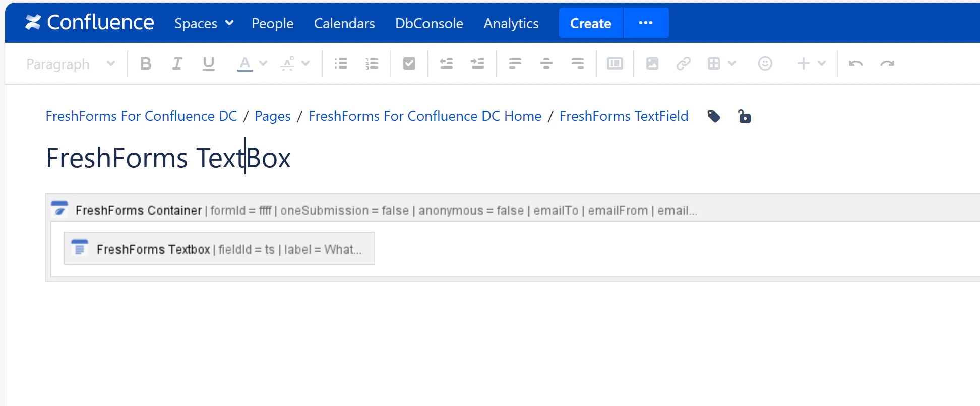Toggle a bulleted list

pyautogui.click(x=340, y=63)
